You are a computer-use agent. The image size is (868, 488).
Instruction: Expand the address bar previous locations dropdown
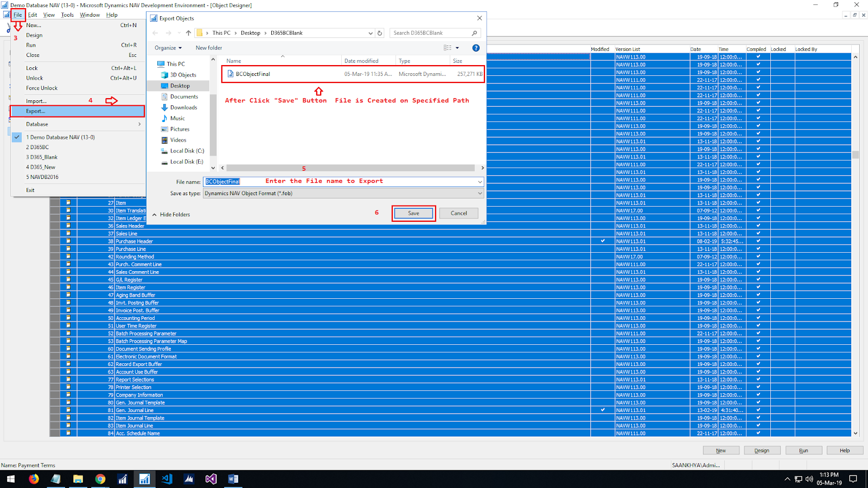click(x=371, y=33)
